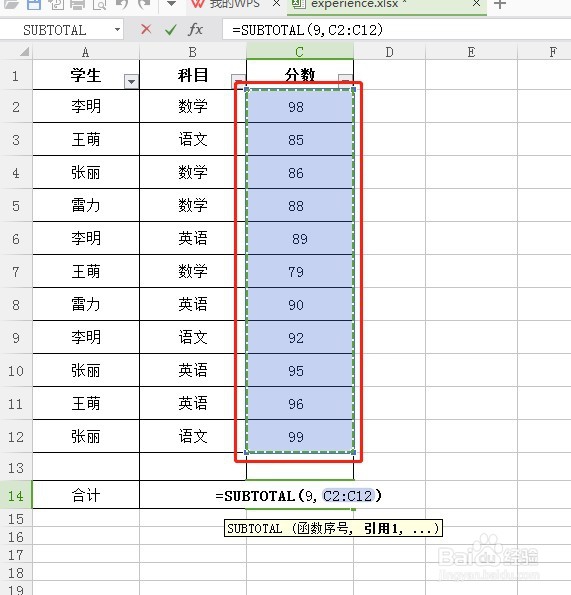The image size is (571, 595).
Task: Click 语文 in row 3
Action: click(193, 139)
